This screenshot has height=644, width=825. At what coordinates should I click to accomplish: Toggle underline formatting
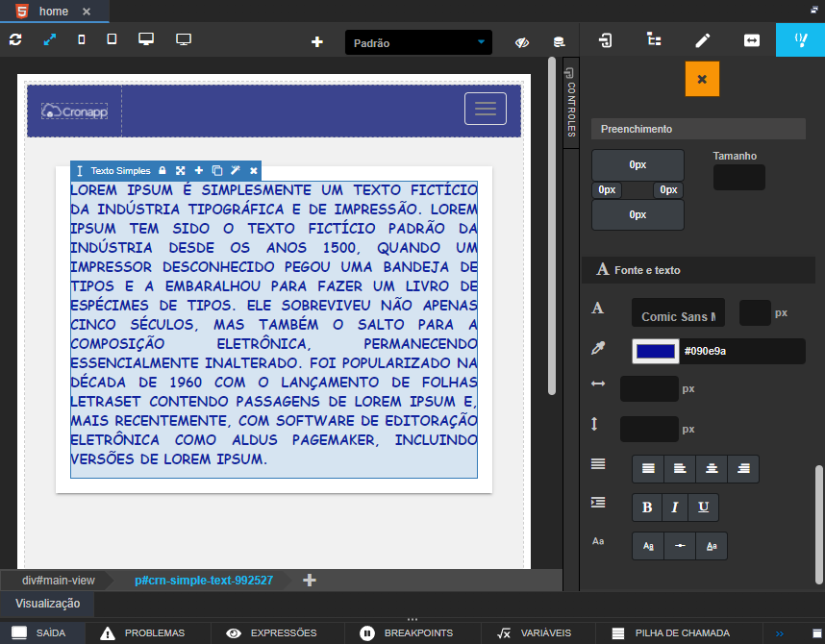coord(704,508)
